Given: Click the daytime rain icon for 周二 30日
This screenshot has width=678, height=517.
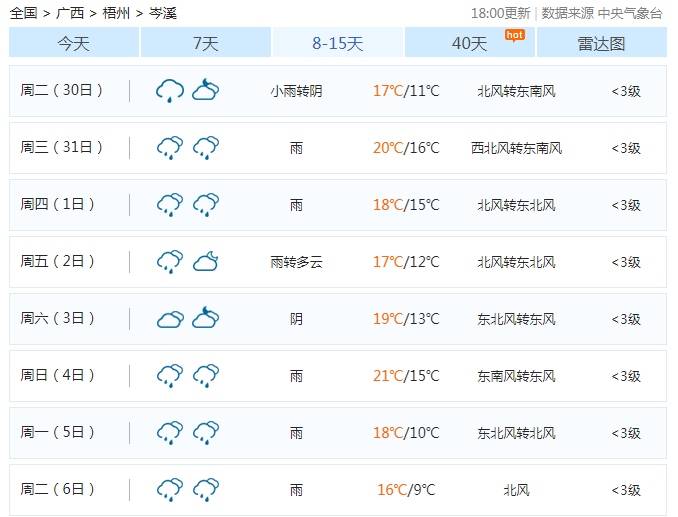Looking at the screenshot, I should [x=170, y=91].
